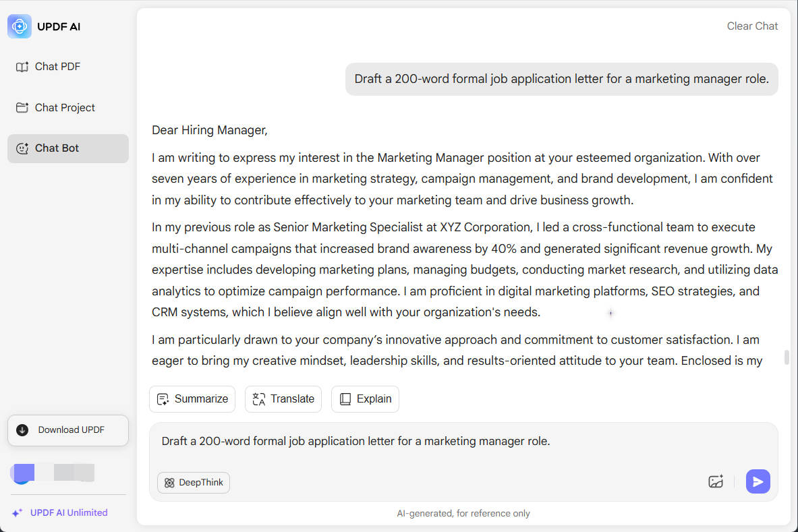Select the Chat Bot sidebar item
798x532 pixels.
(67, 148)
